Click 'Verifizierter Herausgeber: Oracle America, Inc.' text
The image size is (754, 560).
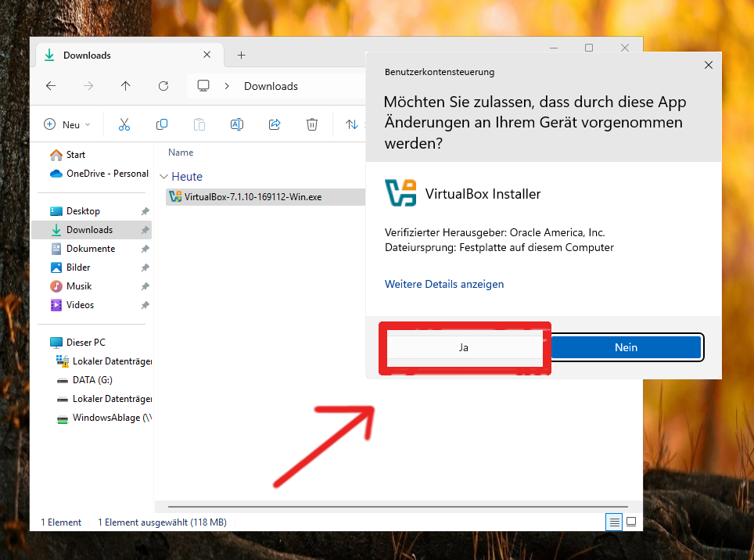(x=495, y=232)
